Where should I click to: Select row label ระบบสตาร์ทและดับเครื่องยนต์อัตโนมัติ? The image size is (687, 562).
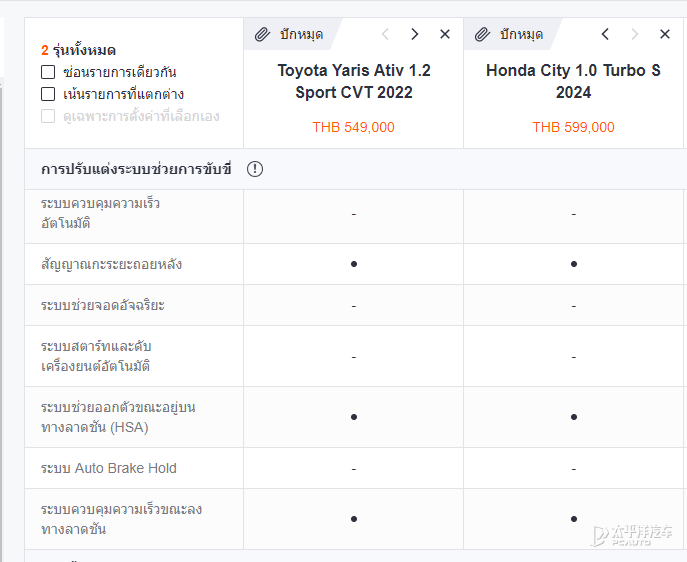(96, 356)
